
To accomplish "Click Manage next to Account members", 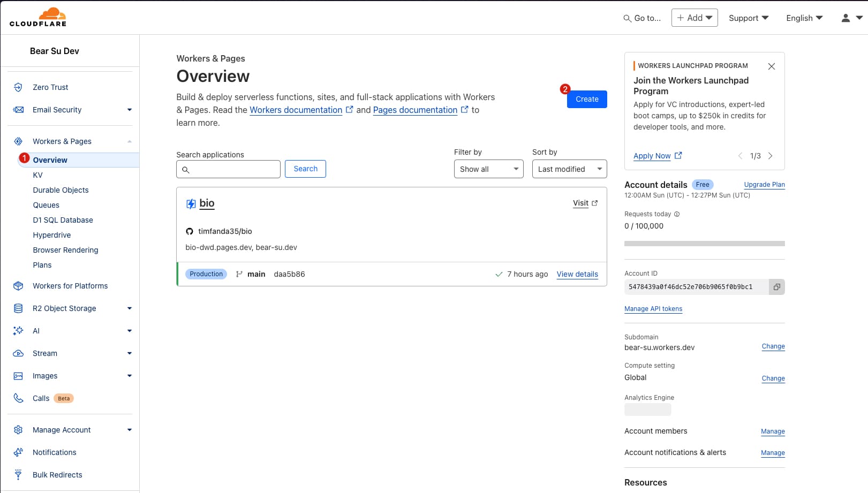I will (773, 431).
